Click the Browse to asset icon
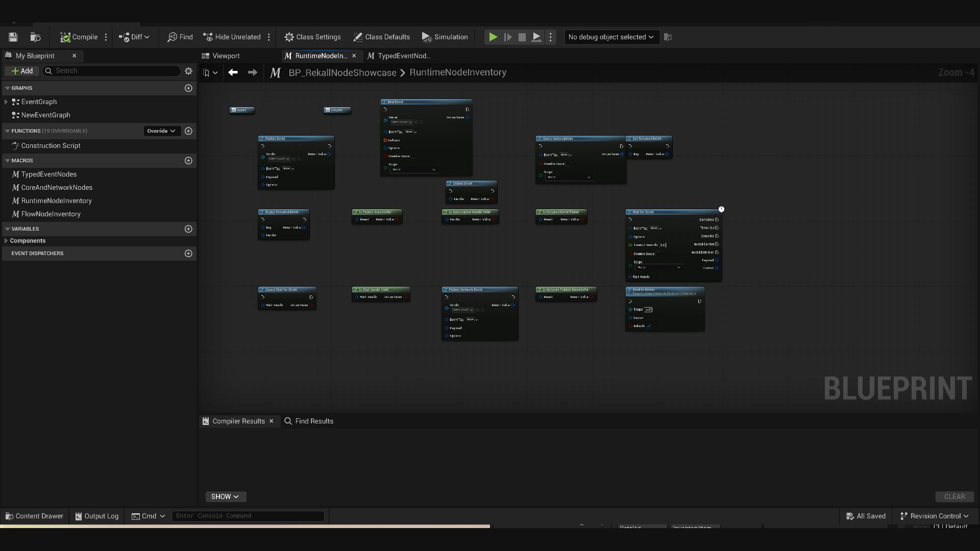This screenshot has height=551, width=980. pos(35,37)
